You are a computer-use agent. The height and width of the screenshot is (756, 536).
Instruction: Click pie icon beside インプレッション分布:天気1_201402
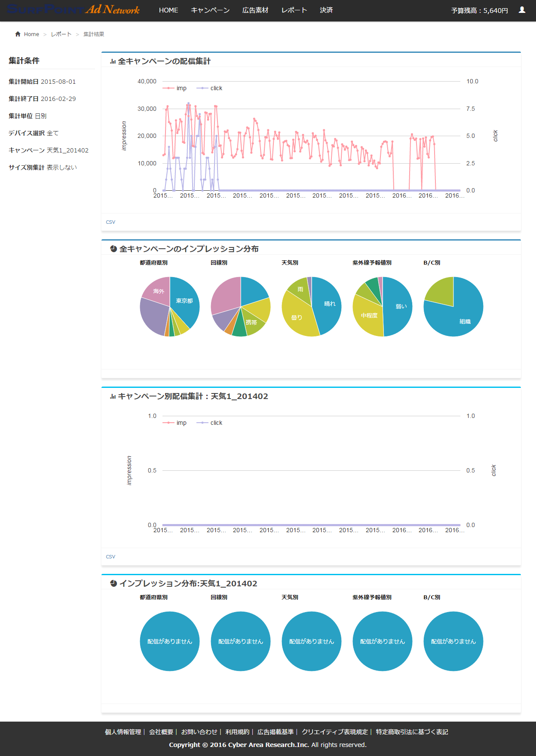[x=113, y=584]
